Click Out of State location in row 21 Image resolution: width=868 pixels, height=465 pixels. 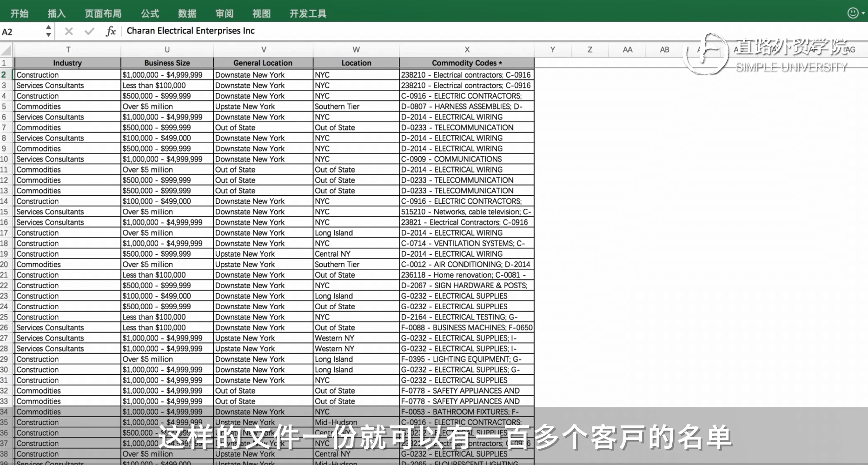point(356,275)
